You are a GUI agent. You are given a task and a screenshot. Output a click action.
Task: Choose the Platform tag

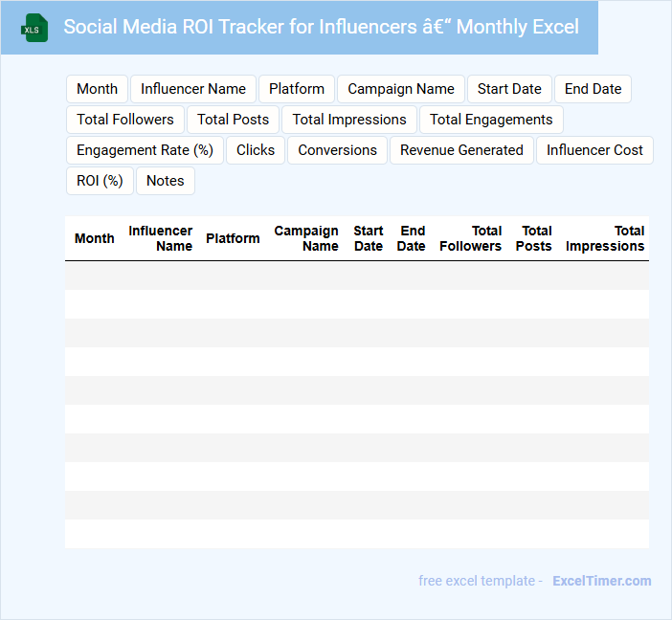[x=297, y=89]
